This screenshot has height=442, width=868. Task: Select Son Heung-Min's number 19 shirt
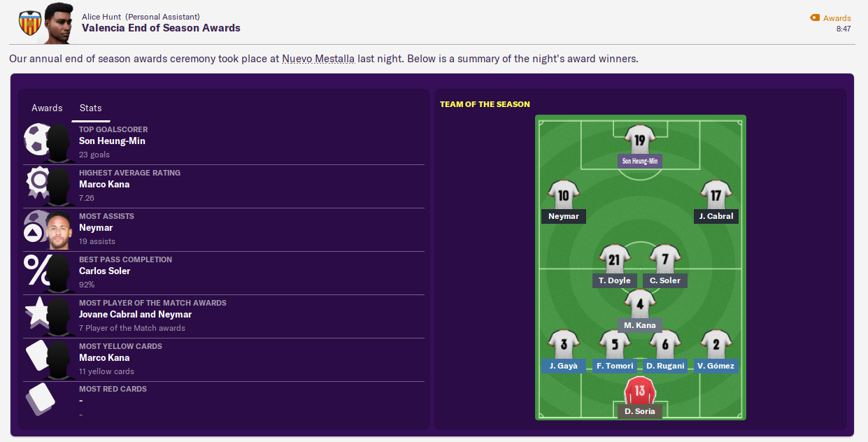point(639,140)
